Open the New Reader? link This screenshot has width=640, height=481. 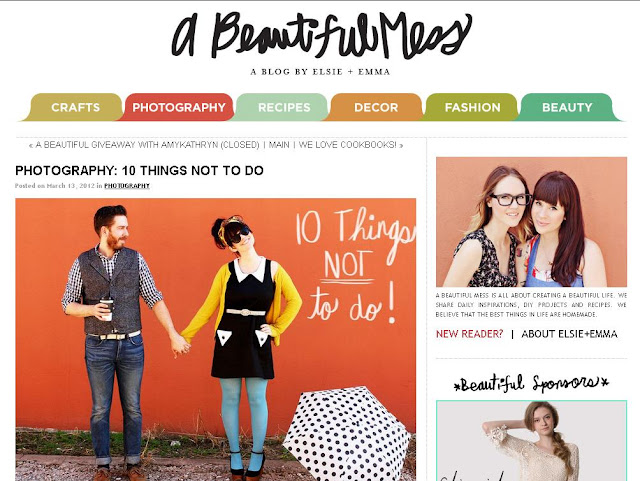[469, 334]
